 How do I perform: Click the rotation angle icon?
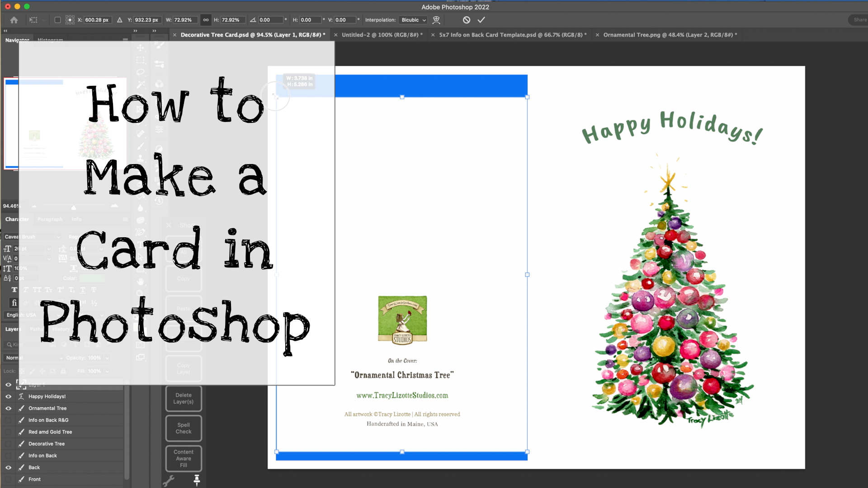coord(253,20)
